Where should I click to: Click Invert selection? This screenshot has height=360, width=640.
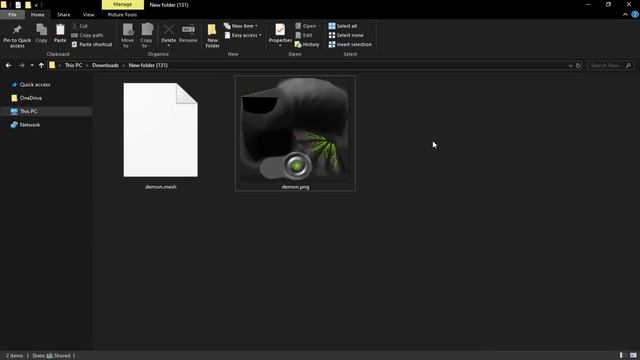point(350,44)
